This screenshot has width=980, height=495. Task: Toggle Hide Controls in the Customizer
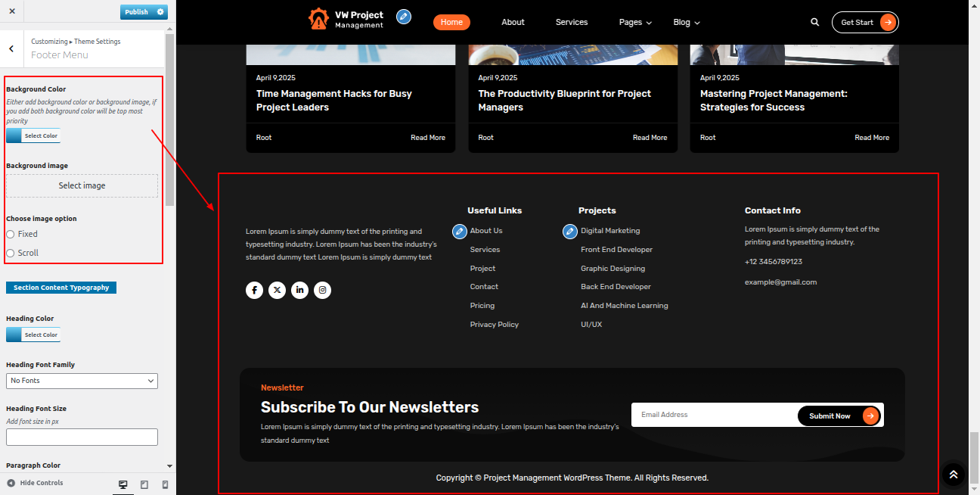pos(35,483)
